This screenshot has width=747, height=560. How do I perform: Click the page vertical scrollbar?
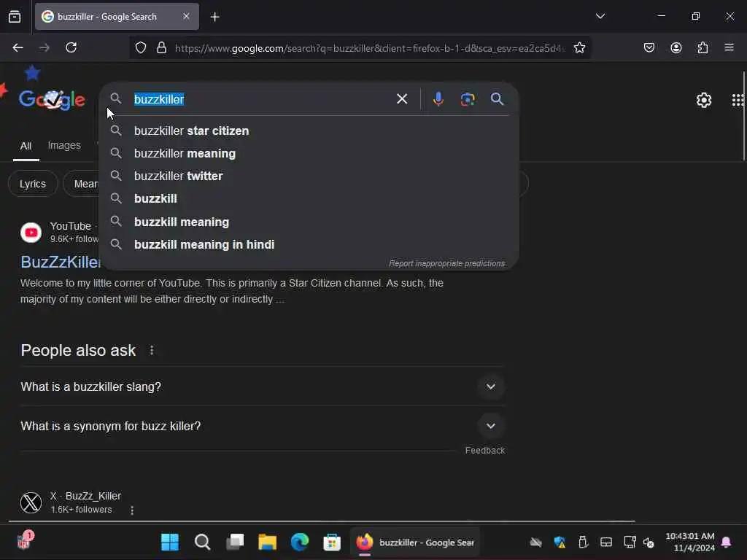pyautogui.click(x=743, y=116)
